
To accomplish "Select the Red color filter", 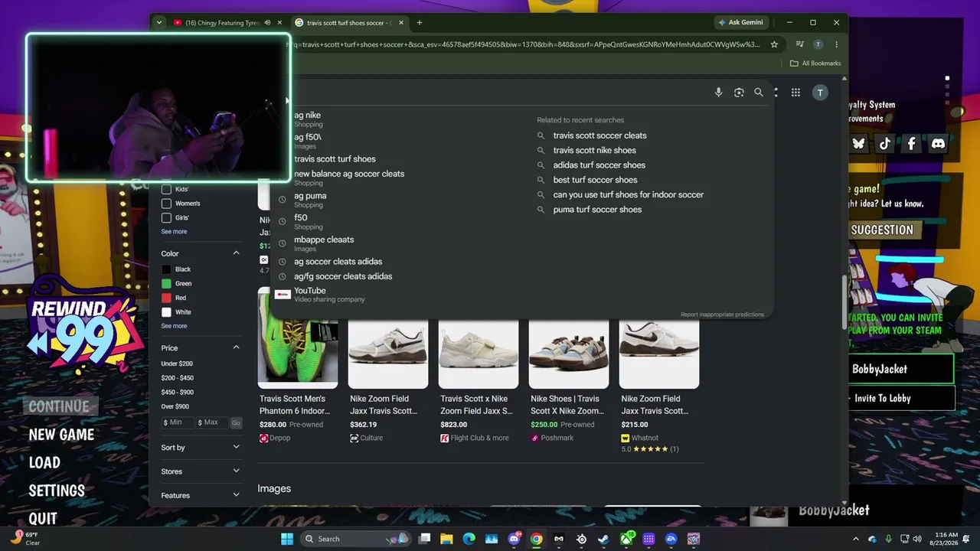I will pos(166,298).
